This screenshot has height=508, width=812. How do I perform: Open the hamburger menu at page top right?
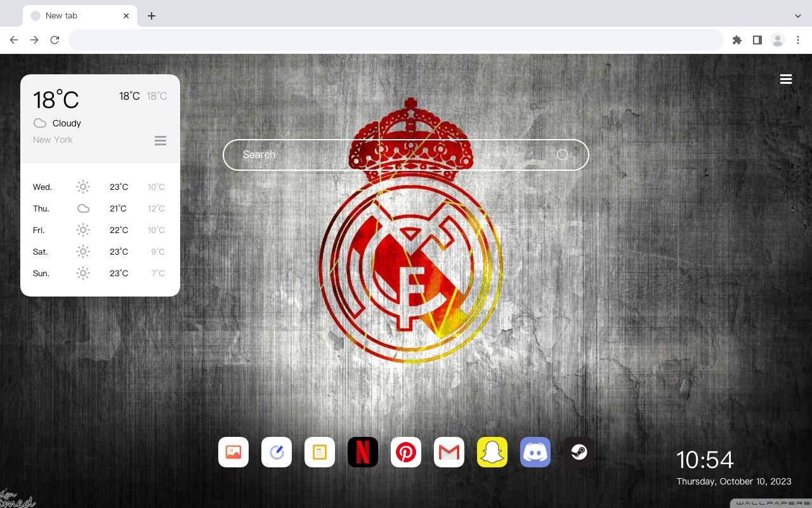tap(786, 79)
